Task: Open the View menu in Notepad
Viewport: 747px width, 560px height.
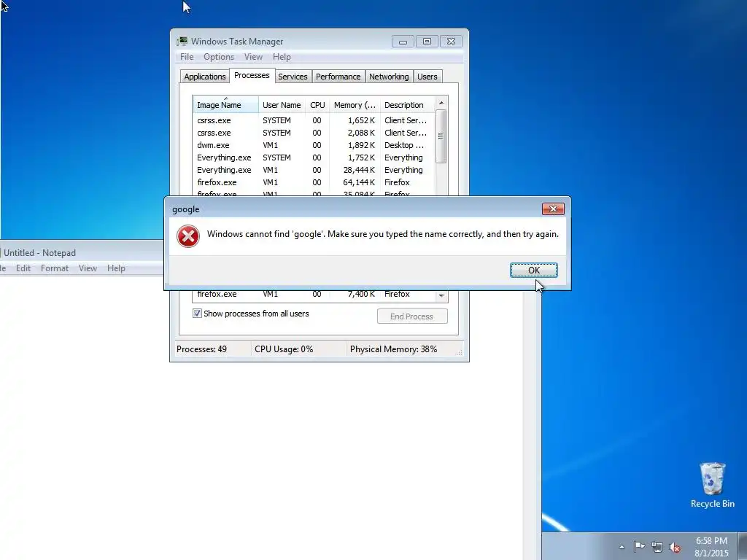Action: (x=88, y=268)
